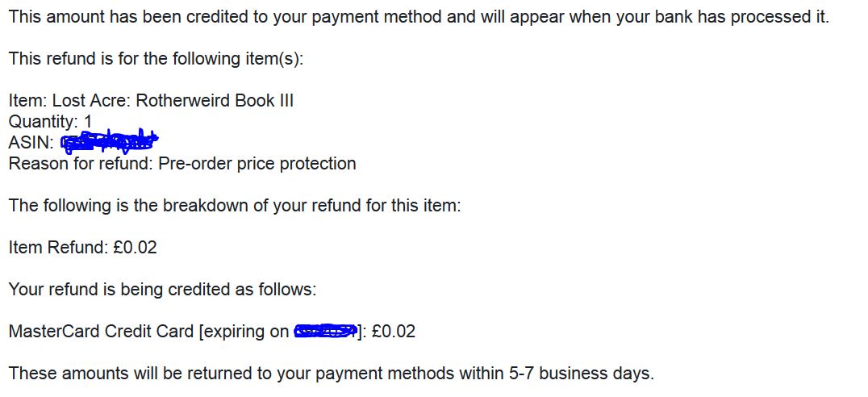Screen dimensions: 868x397
Task: Click the first line about amount credited
Action: pyautogui.click(x=419, y=17)
